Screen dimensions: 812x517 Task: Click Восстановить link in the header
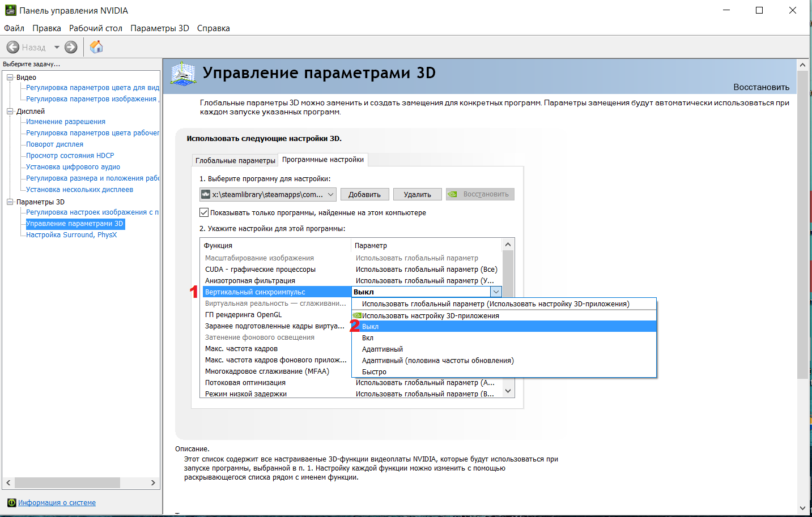pyautogui.click(x=761, y=87)
